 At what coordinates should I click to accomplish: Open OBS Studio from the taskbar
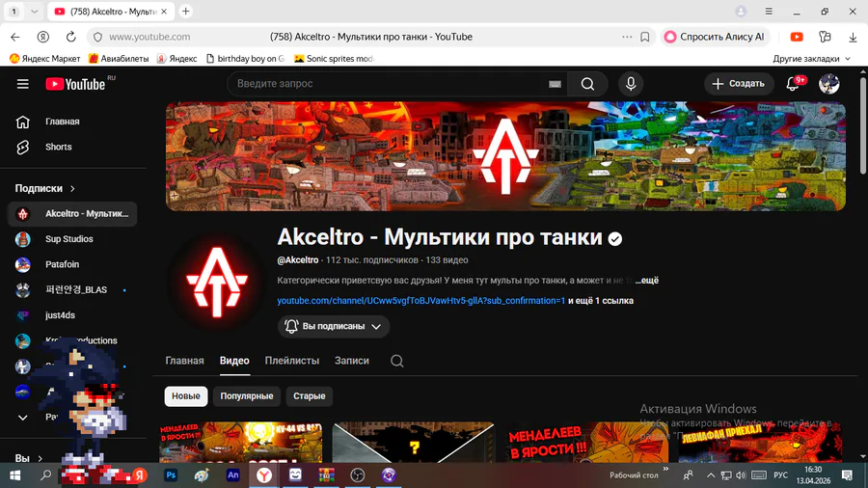click(358, 475)
